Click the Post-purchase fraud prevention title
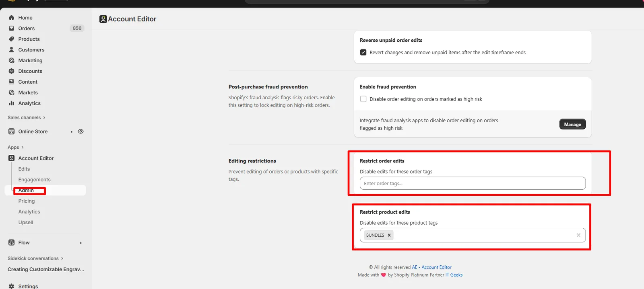The width and height of the screenshot is (644, 289). coord(268,87)
